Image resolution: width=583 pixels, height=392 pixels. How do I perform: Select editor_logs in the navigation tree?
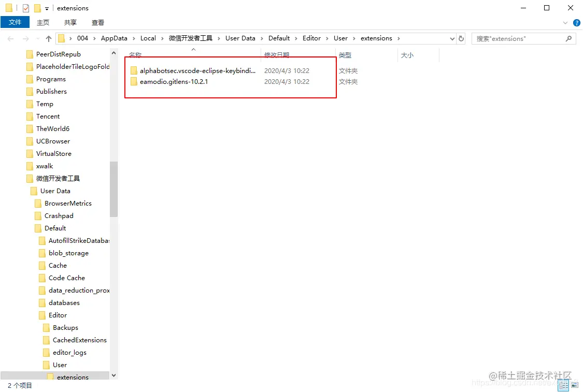pyautogui.click(x=69, y=353)
